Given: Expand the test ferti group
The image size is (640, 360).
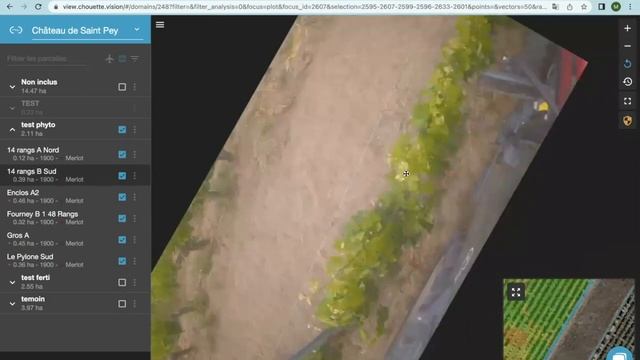Looking at the screenshot, I should click(x=12, y=282).
